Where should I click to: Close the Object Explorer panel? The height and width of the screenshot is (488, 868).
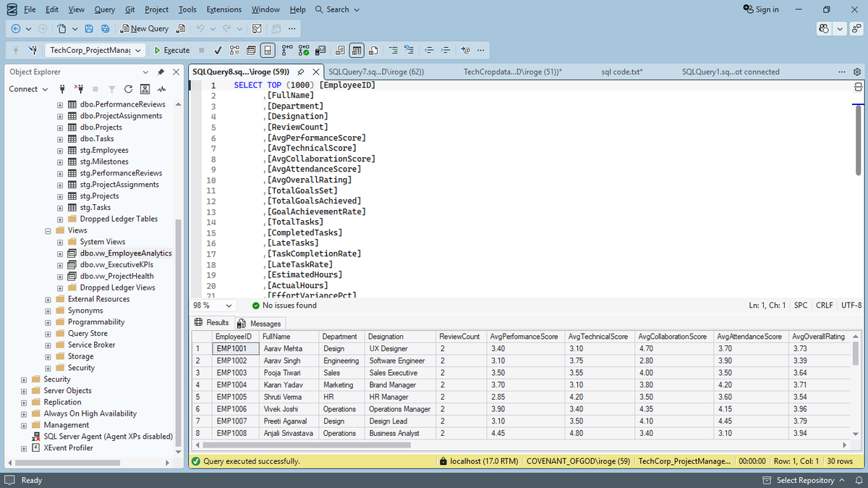176,72
